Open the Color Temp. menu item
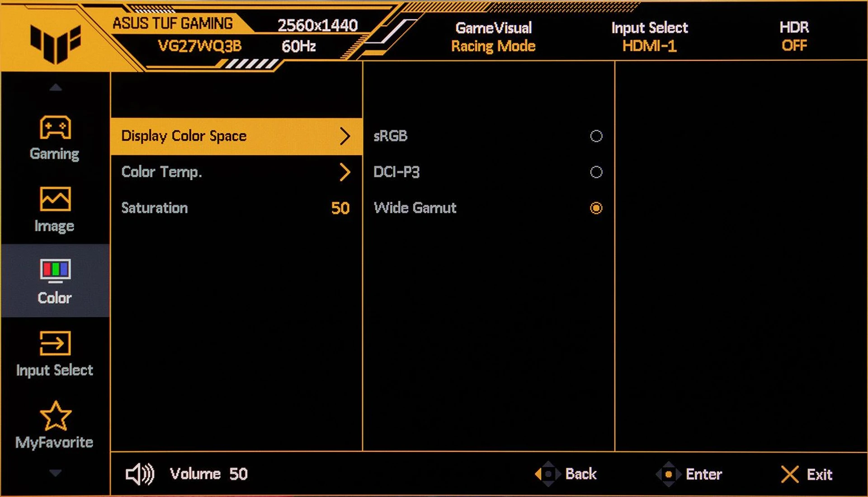This screenshot has width=868, height=497. point(236,172)
